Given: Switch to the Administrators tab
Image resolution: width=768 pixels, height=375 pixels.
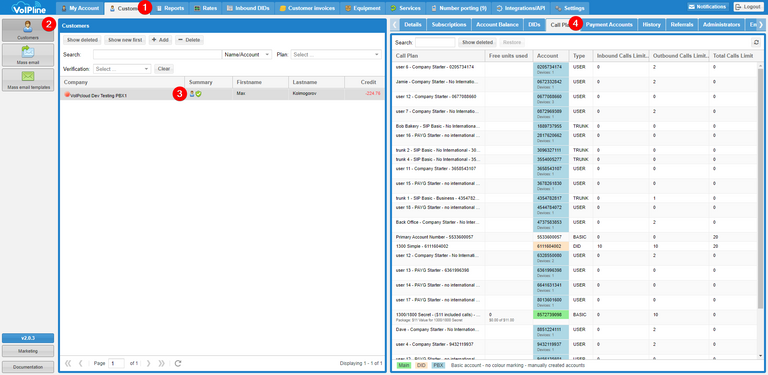Looking at the screenshot, I should coord(721,24).
